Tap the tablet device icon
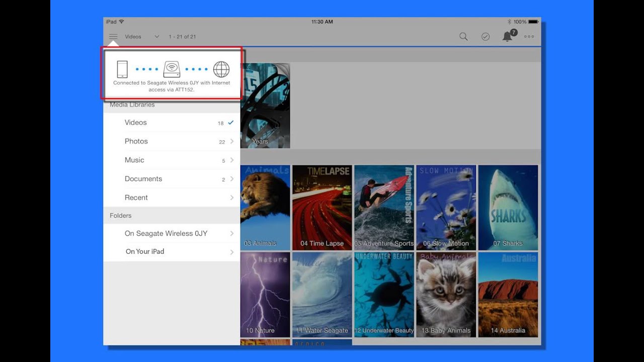This screenshot has height=362, width=644. coord(122,69)
